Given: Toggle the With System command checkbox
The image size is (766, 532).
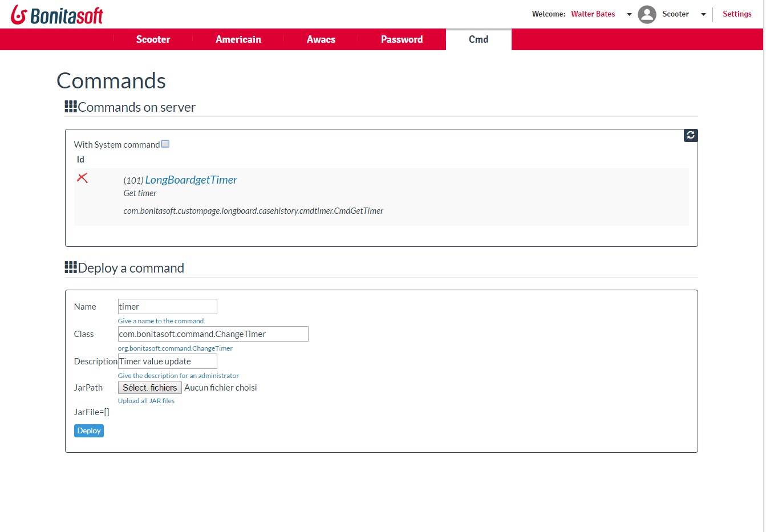Looking at the screenshot, I should (165, 144).
